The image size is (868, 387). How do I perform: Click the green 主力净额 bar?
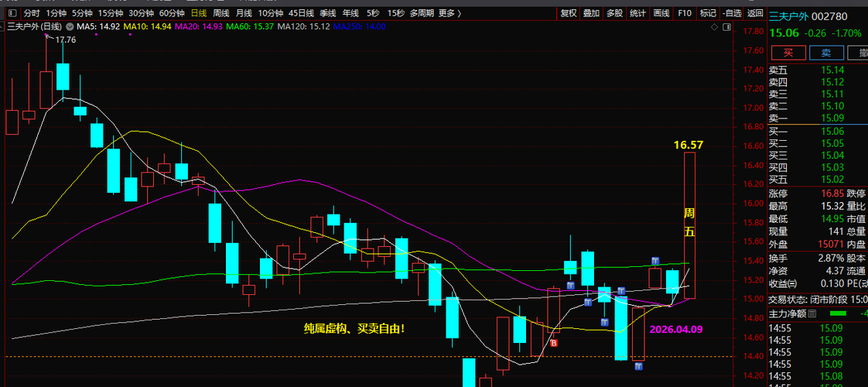click(839, 314)
